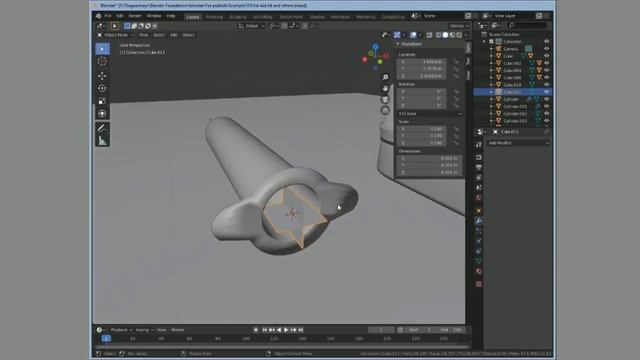
Task: Click the viewport zoom magnifier icon
Action: click(x=385, y=77)
